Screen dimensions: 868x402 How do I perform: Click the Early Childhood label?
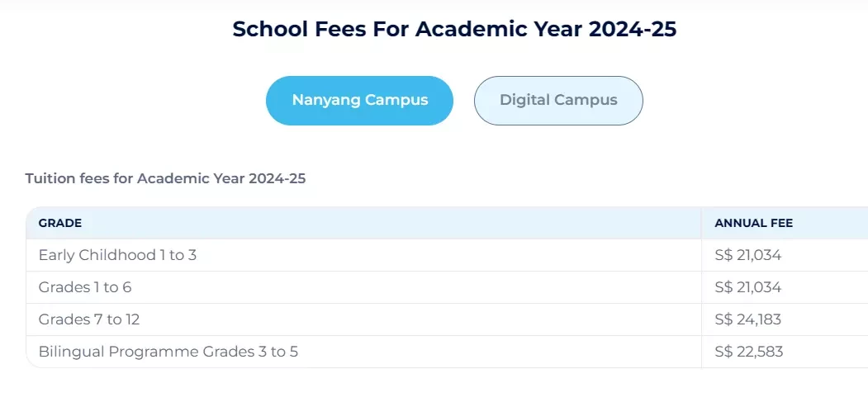tap(97, 255)
